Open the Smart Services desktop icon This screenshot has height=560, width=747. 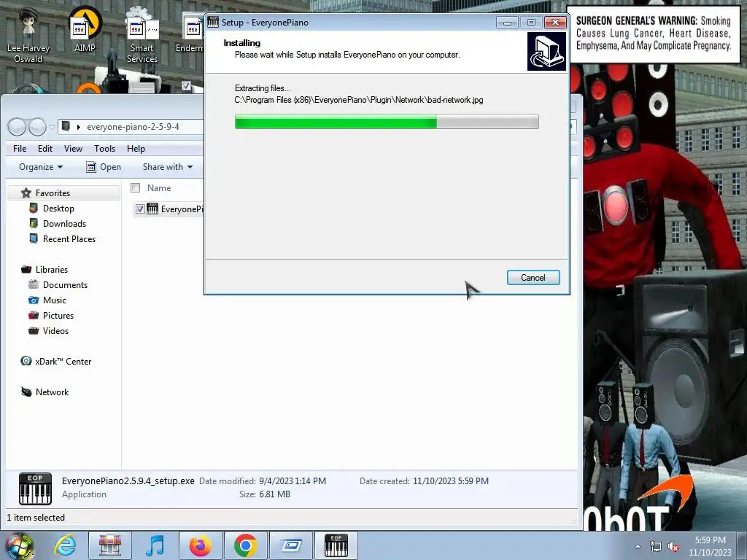pyautogui.click(x=142, y=35)
